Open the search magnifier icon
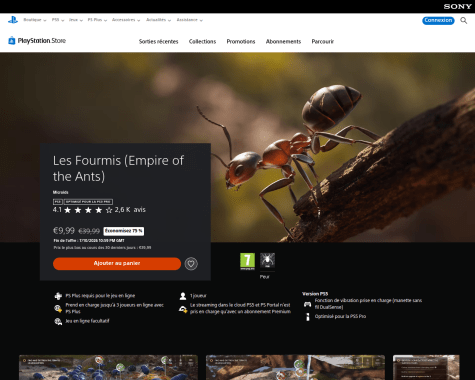The height and width of the screenshot is (380, 475). (x=463, y=20)
